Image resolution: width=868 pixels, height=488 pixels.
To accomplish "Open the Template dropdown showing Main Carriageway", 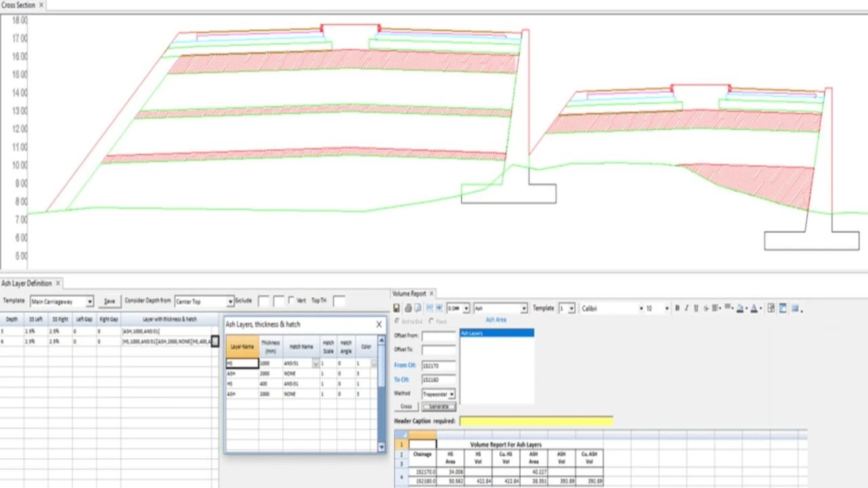I will 90,301.
